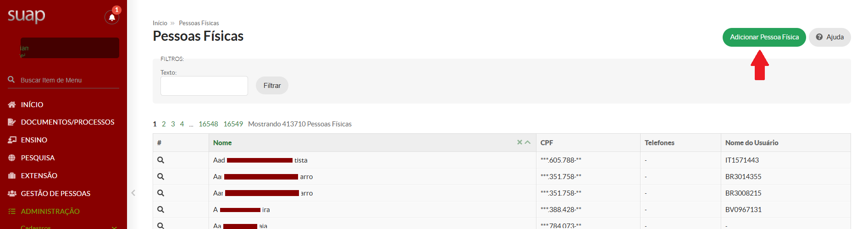
Task: Expand the Administração menu
Action: [x=50, y=211]
